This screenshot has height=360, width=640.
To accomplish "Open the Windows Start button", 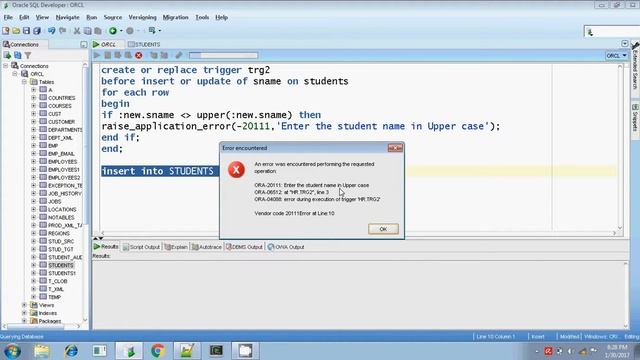I will (x=12, y=351).
